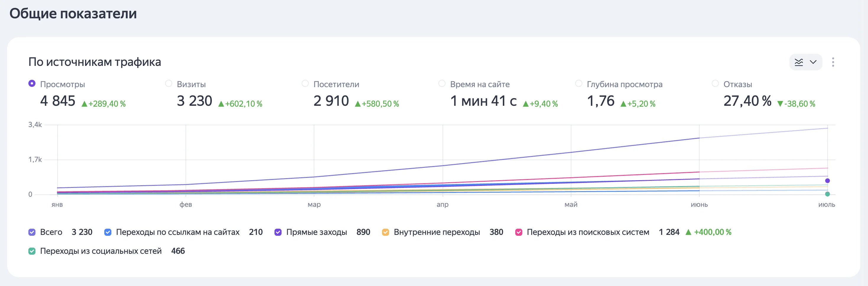
Task: Uncheck the Всего series checkbox
Action: (x=32, y=232)
